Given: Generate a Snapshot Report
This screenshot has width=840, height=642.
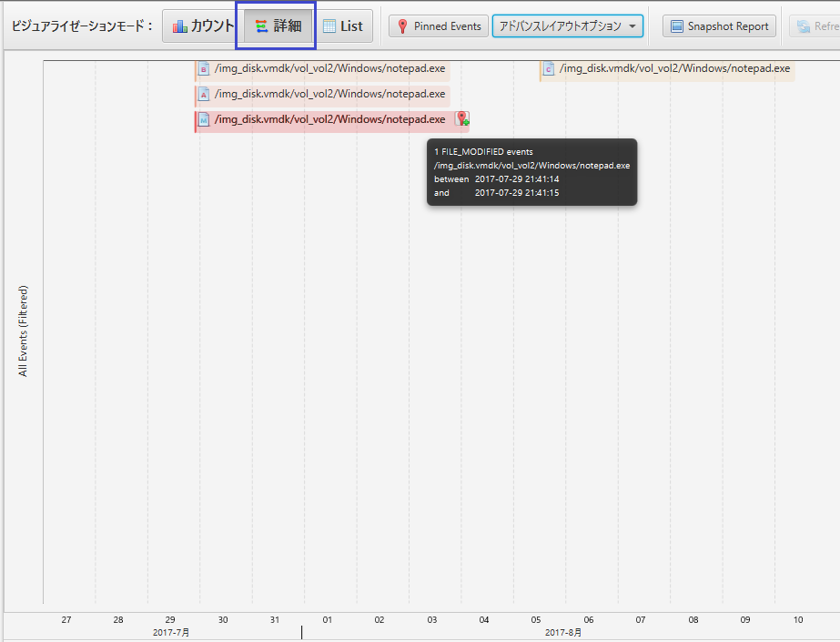Looking at the screenshot, I should [719, 26].
